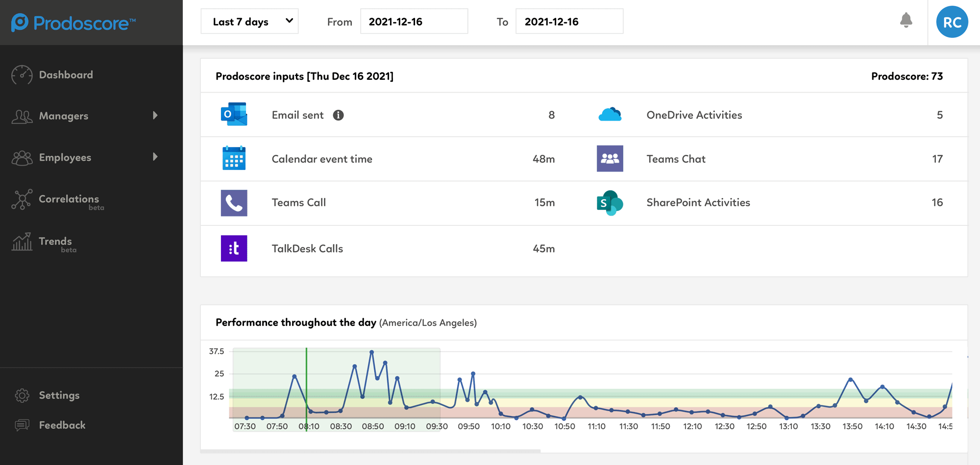Screen dimensions: 980x465
Task: Click the From date field
Action: (x=414, y=22)
